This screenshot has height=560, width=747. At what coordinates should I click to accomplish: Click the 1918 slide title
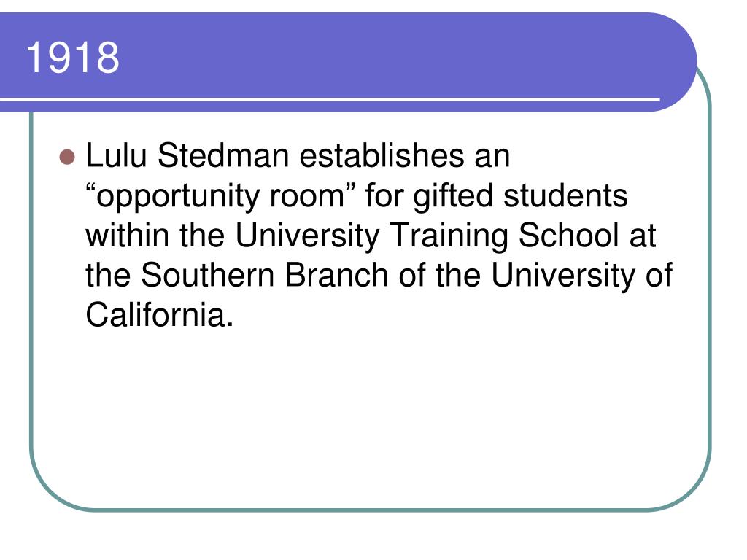tap(73, 58)
